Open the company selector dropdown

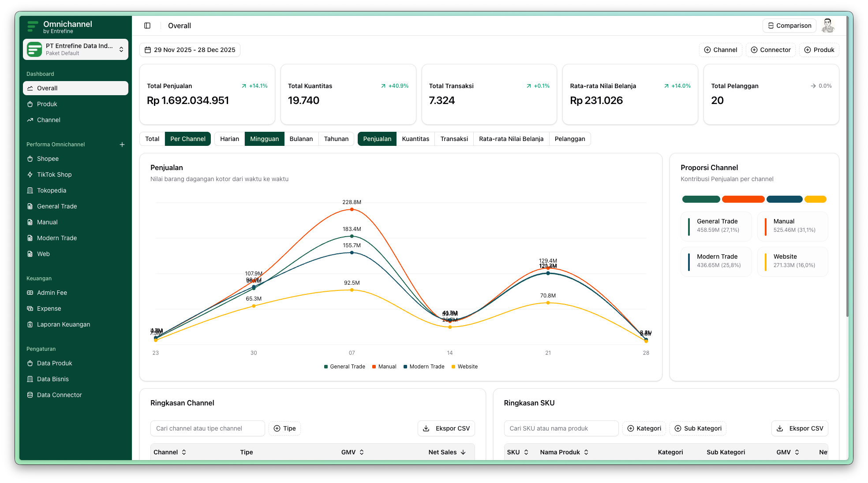pyautogui.click(x=75, y=49)
